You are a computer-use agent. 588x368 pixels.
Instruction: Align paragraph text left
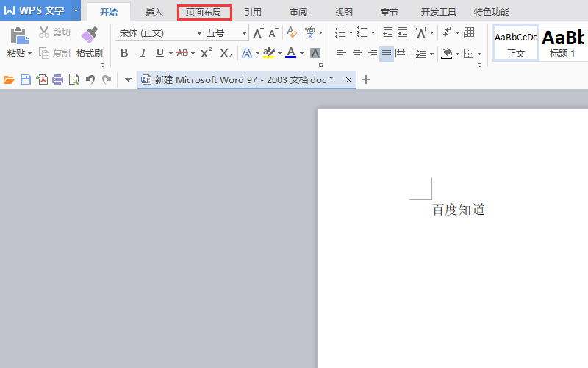(x=341, y=54)
